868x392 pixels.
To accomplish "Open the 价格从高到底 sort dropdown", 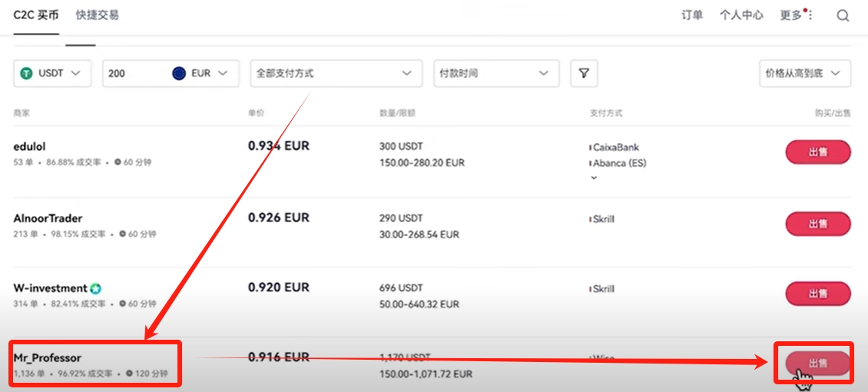I will pos(804,73).
